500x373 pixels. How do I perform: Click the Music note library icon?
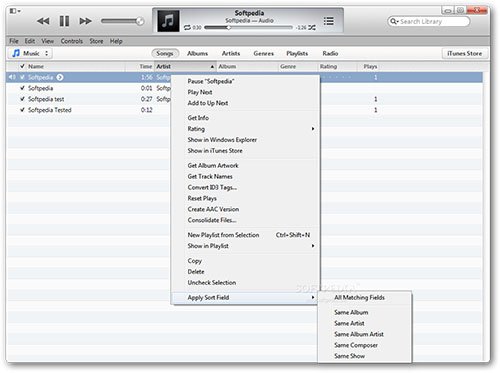click(x=15, y=53)
